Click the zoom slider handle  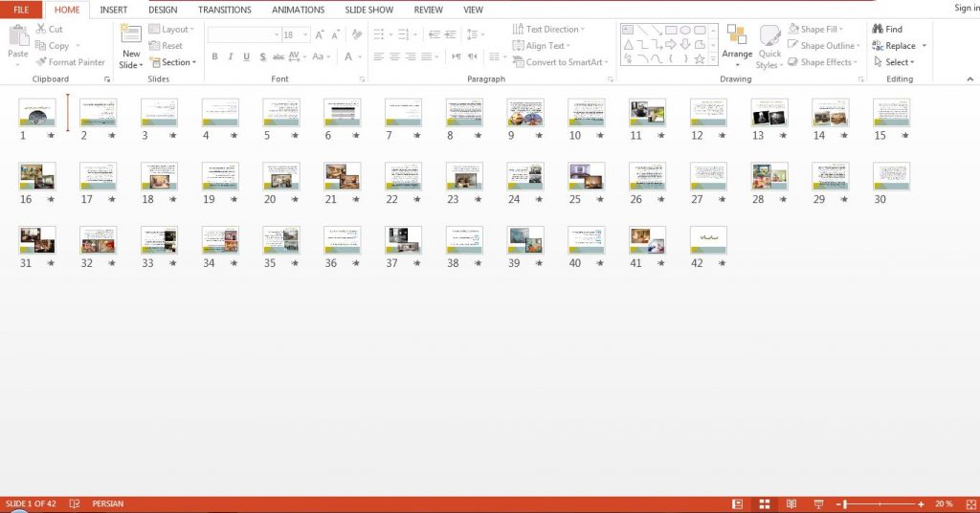(x=846, y=503)
